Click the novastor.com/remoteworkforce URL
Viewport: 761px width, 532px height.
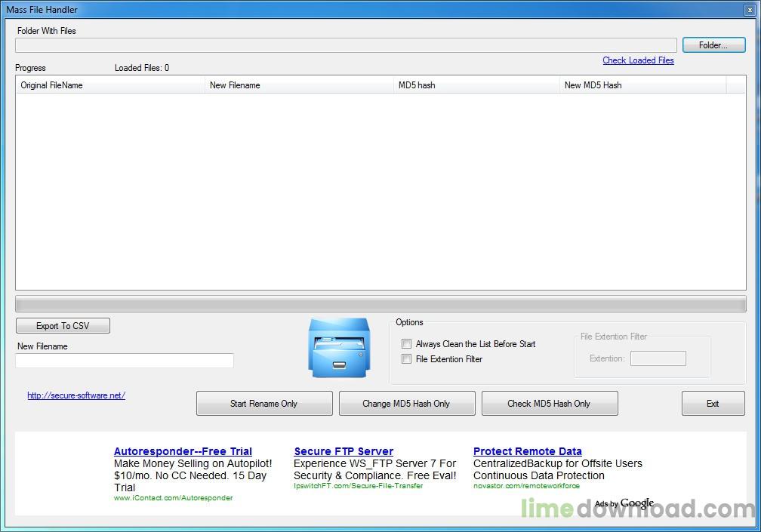(x=526, y=485)
